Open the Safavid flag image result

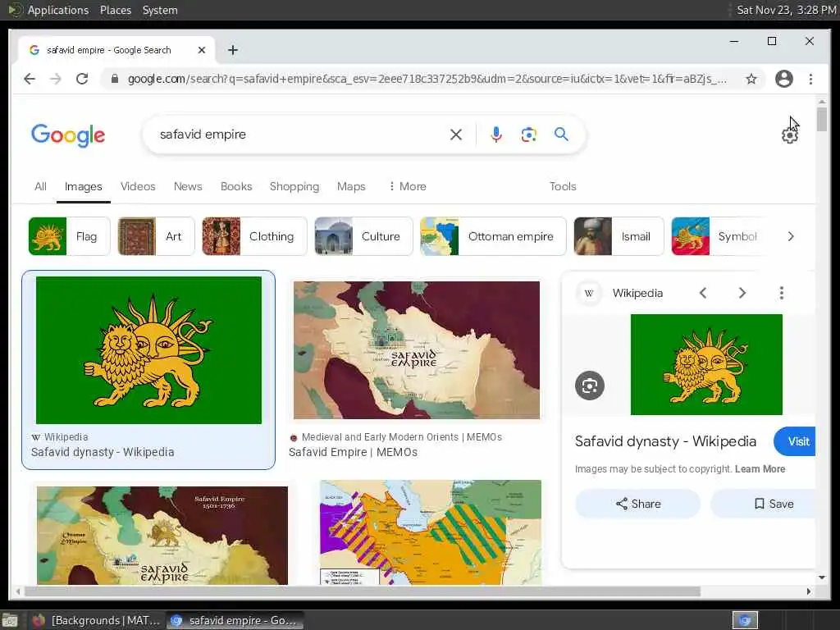click(x=148, y=349)
